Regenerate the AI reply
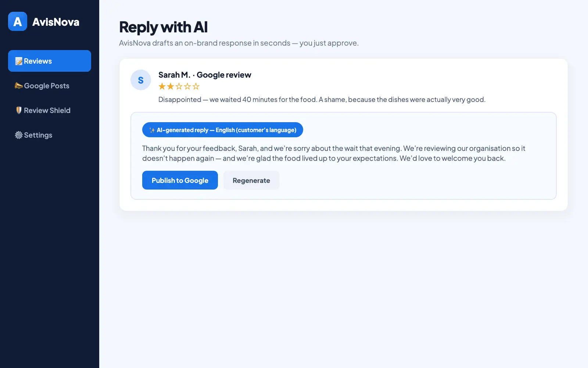 (x=251, y=180)
